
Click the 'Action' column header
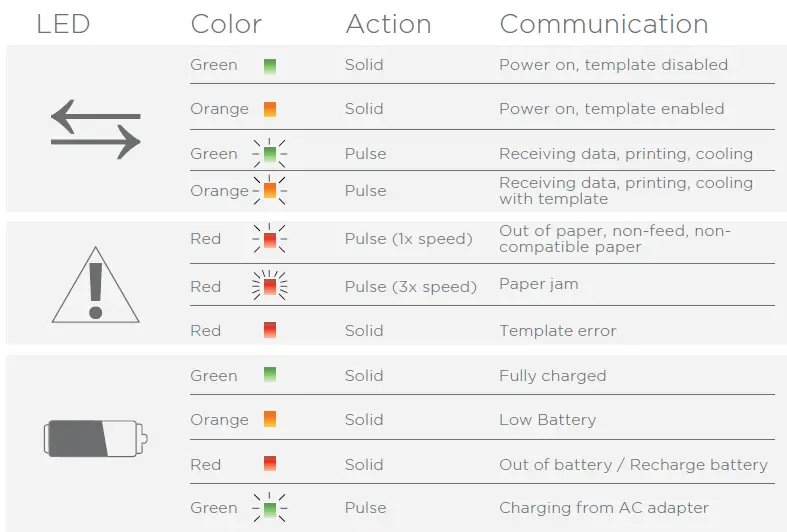(389, 24)
